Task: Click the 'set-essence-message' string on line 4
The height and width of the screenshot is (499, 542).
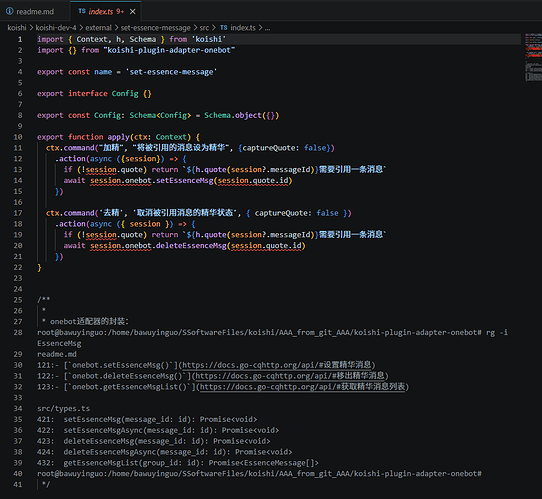Action: (171, 72)
